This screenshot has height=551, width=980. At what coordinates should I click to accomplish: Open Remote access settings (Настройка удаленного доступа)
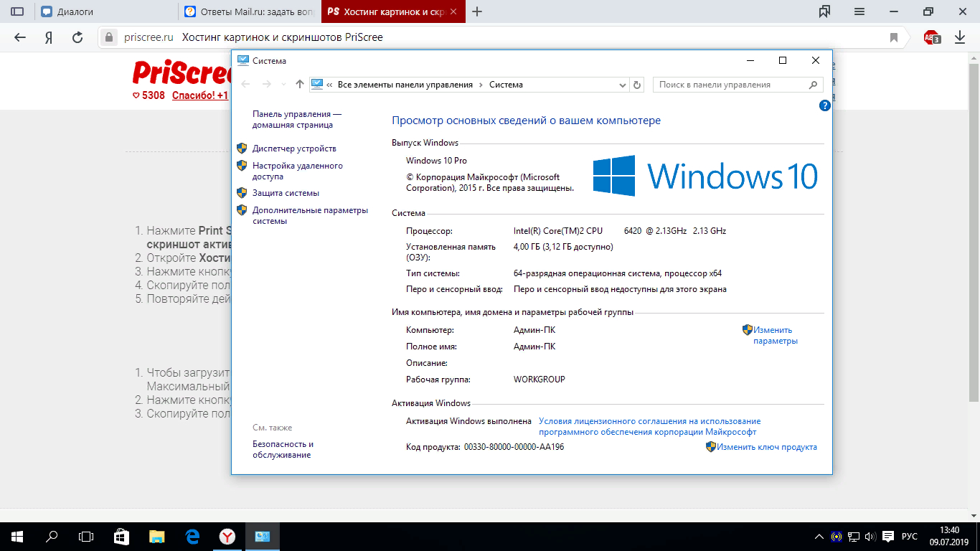tap(298, 171)
